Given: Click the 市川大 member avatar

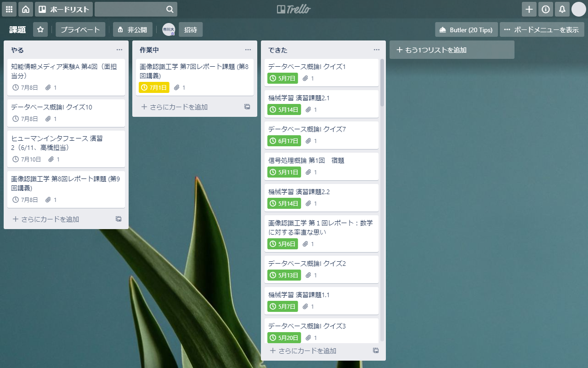Looking at the screenshot, I should click(x=168, y=29).
